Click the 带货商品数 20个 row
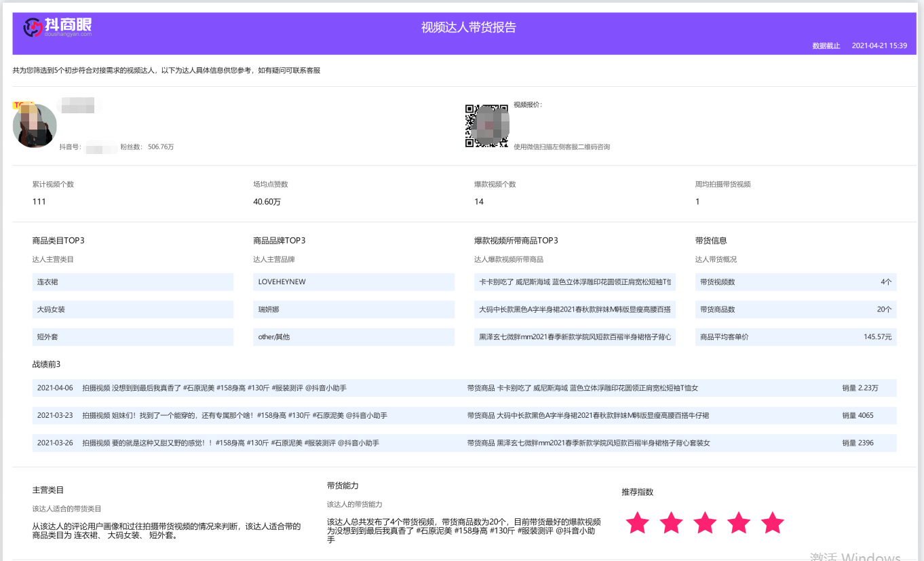This screenshot has height=561, width=924. point(796,309)
